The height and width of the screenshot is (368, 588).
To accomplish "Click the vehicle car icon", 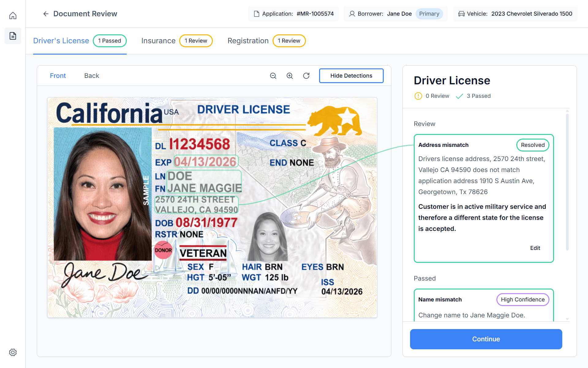I will pos(461,14).
